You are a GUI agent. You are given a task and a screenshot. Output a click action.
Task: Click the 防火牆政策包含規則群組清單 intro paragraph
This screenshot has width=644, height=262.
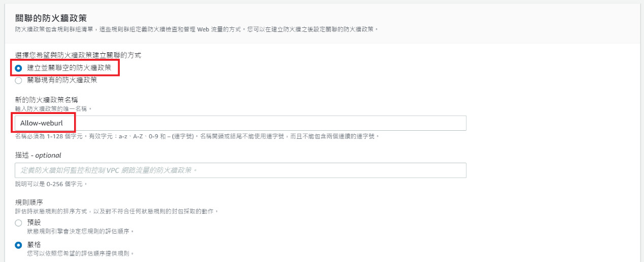point(197,29)
